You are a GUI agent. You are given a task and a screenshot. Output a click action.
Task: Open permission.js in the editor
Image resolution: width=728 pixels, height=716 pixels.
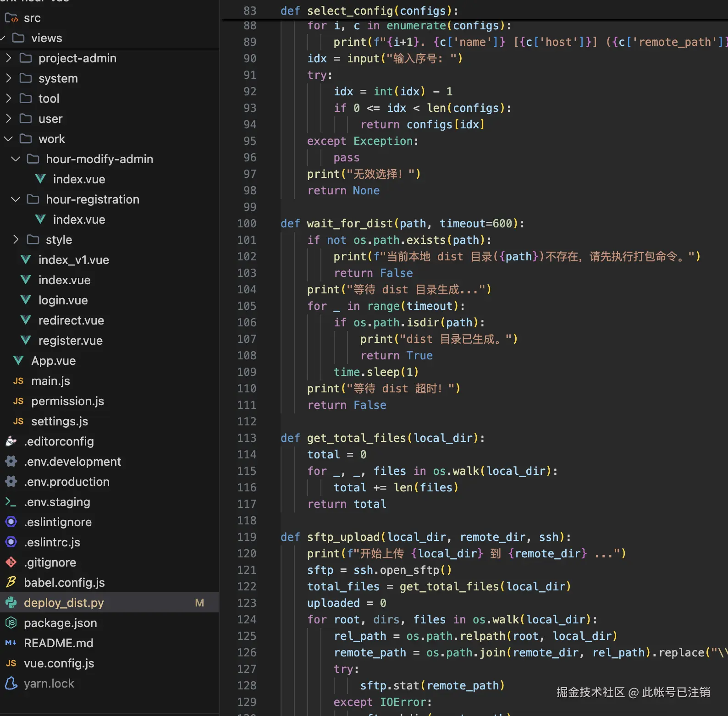pos(67,401)
